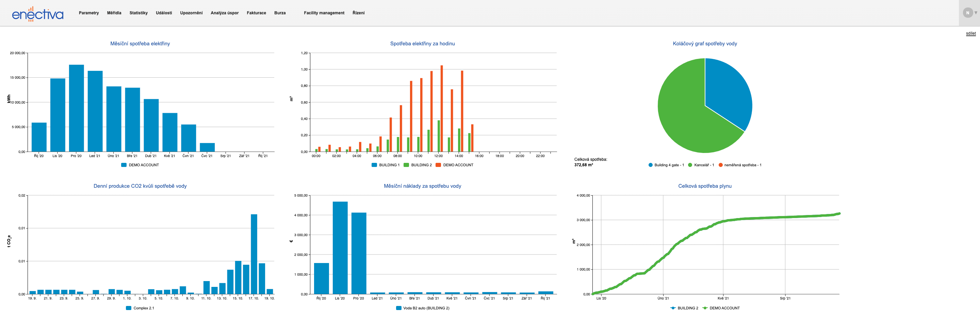This screenshot has height=323, width=980.
Task: Open the Facility management menu
Action: (324, 13)
